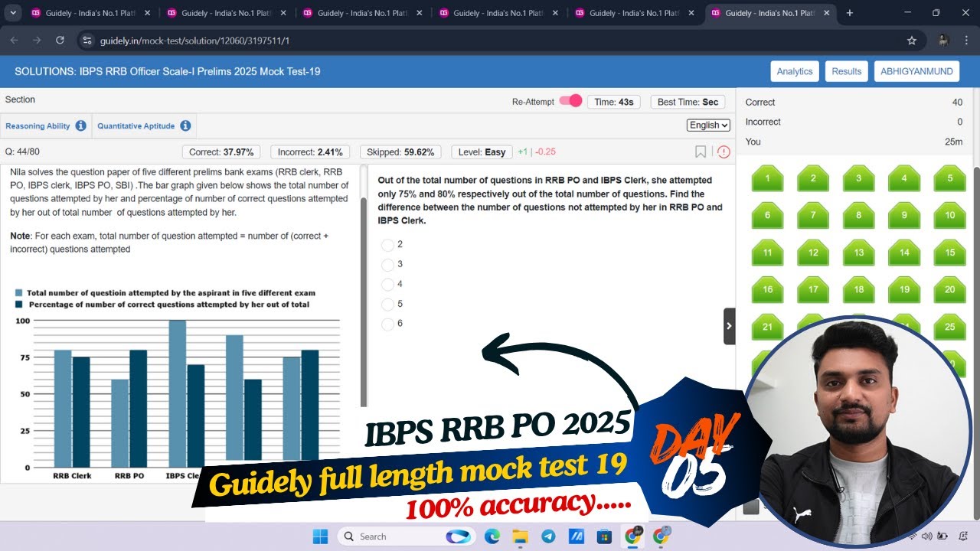Click the Correct: 37.97% statistic
Screen dimensions: 980x551
[x=220, y=152]
